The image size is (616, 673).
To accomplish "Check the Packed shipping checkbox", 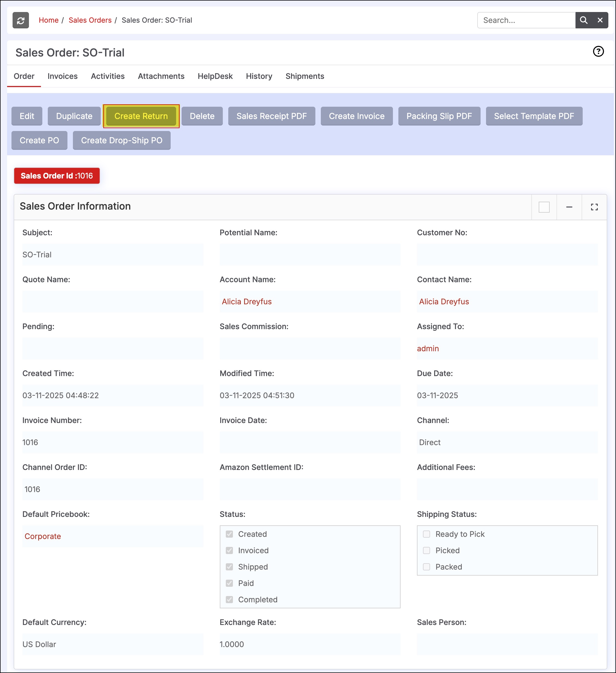I will click(427, 567).
